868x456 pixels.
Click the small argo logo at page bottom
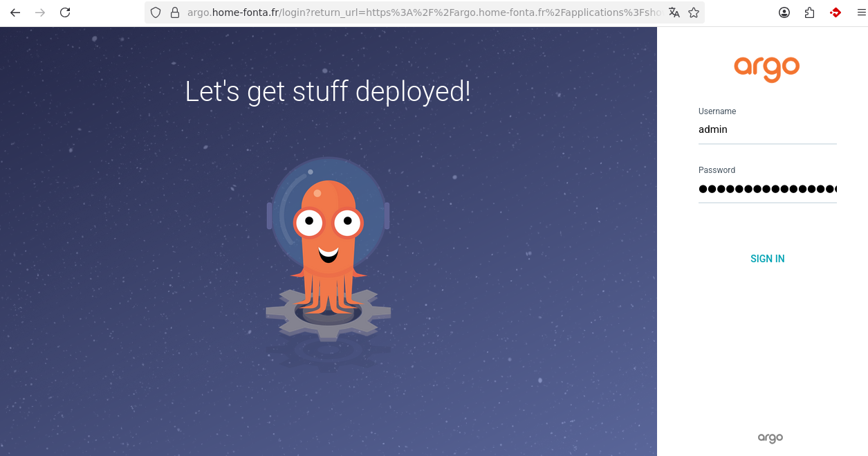(x=770, y=437)
